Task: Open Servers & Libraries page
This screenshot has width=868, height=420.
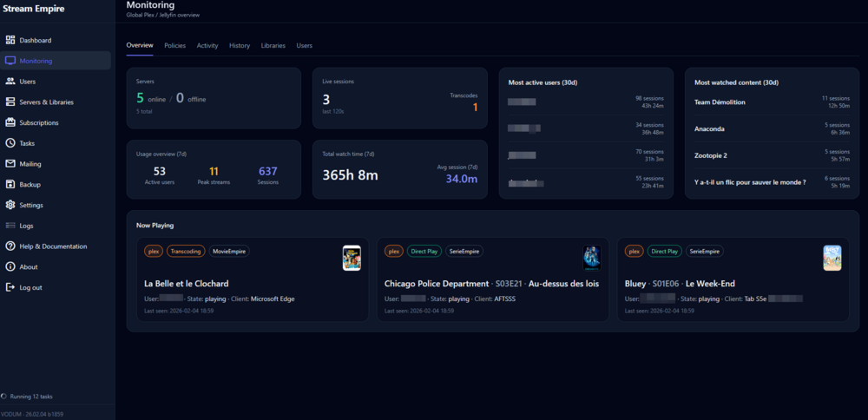Action: click(x=56, y=102)
